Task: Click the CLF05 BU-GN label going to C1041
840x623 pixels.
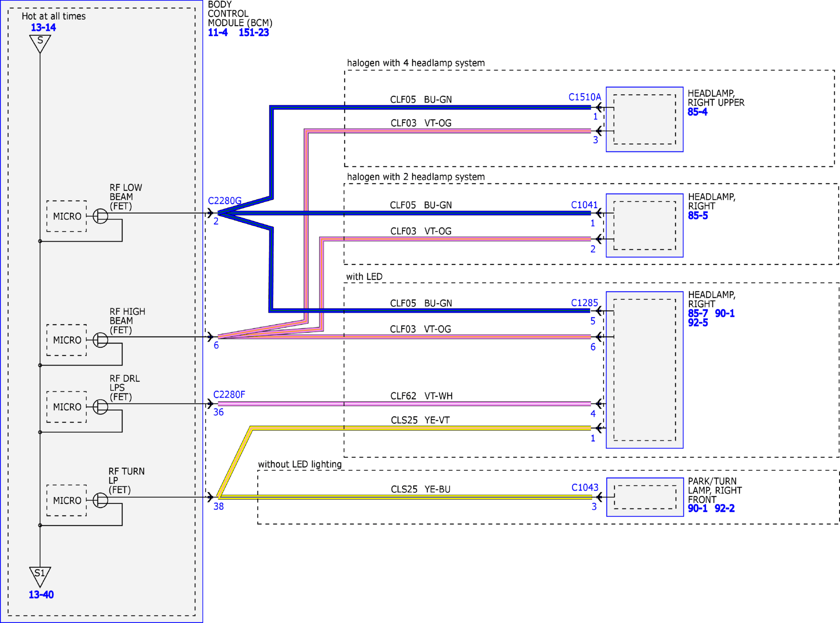Action: pos(421,205)
